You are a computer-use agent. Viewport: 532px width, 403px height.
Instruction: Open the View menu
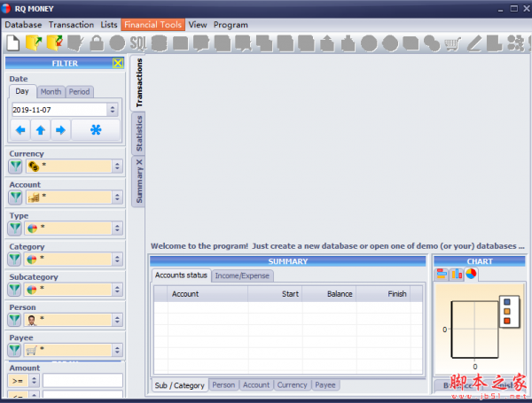(x=198, y=25)
